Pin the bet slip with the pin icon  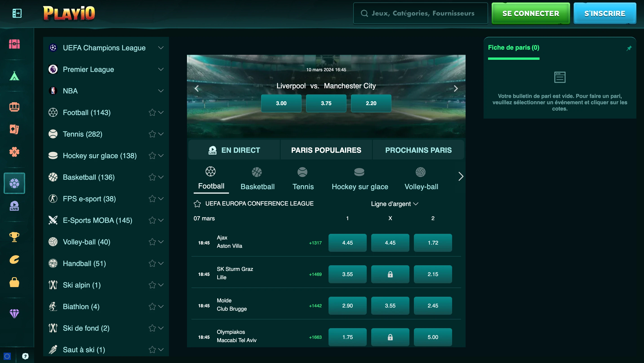point(629,48)
